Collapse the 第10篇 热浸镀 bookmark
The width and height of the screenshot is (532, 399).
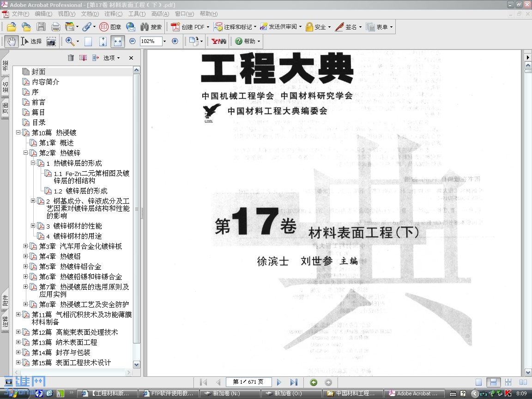pyautogui.click(x=18, y=133)
